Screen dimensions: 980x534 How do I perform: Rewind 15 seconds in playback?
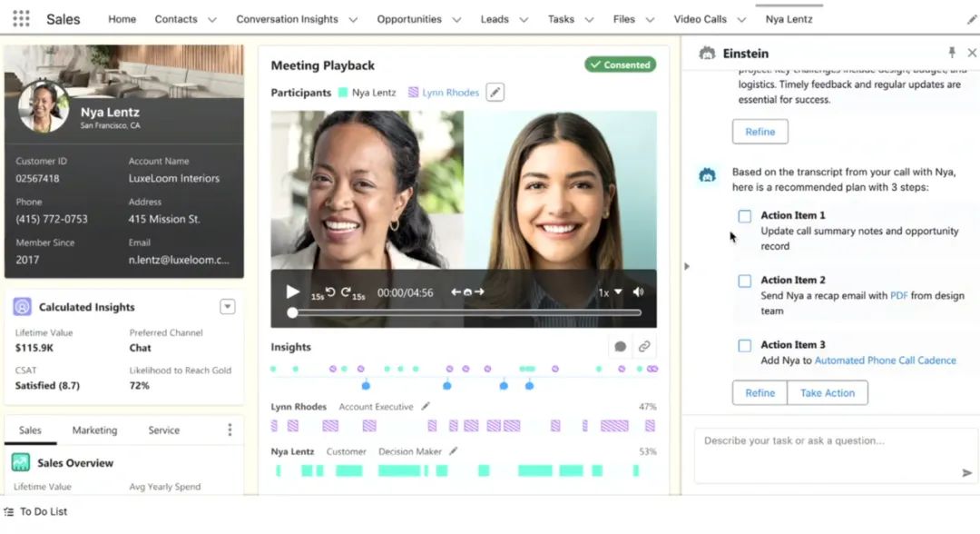[x=325, y=292]
